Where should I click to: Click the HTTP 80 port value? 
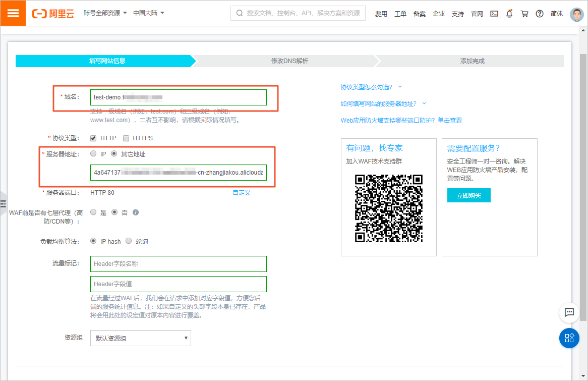click(102, 193)
